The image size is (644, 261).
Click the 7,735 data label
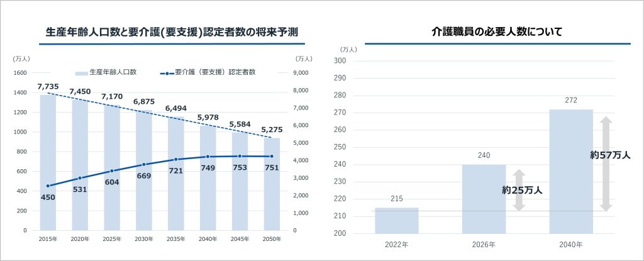[x=48, y=86]
